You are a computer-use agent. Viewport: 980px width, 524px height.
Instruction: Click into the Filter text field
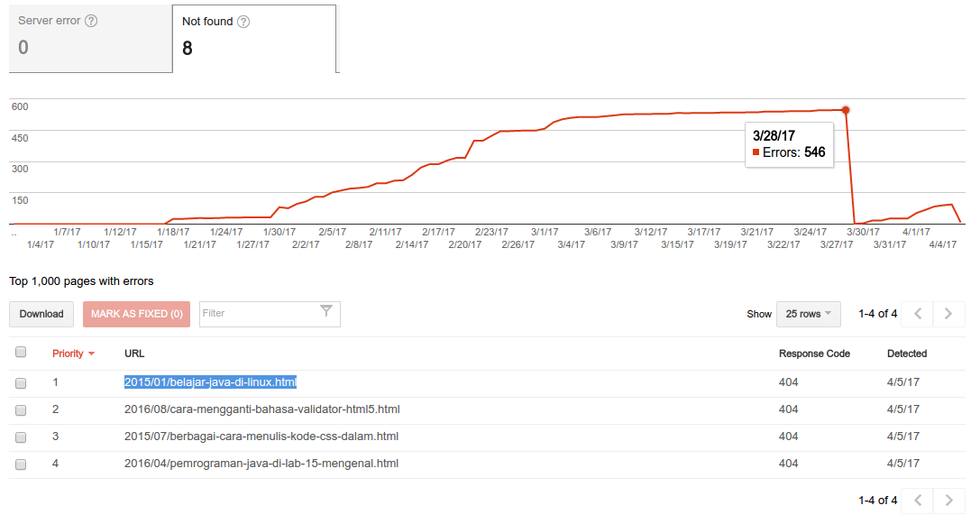[257, 314]
